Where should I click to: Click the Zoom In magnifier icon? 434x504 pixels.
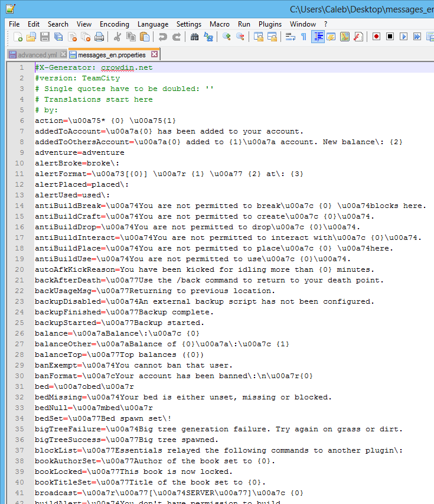tap(227, 37)
